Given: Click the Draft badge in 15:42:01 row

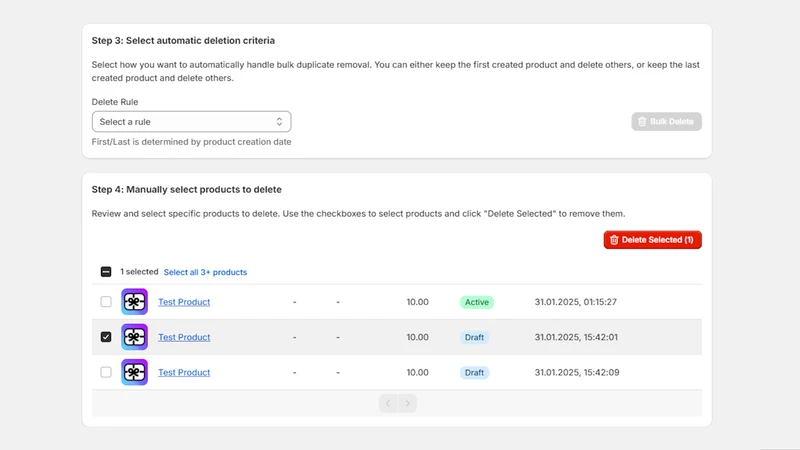Looking at the screenshot, I should (474, 337).
